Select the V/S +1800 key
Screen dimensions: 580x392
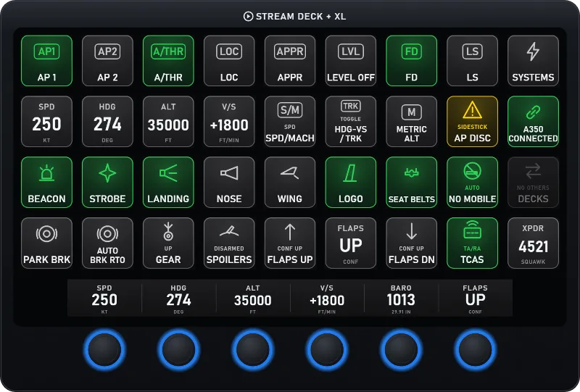pyautogui.click(x=229, y=121)
